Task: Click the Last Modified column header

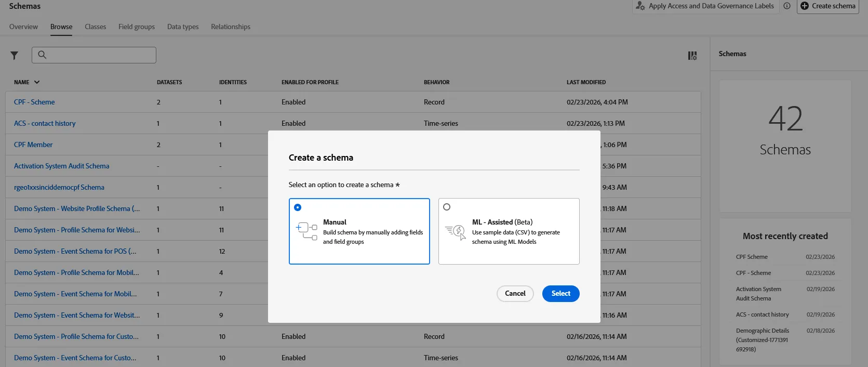Action: 586,82
